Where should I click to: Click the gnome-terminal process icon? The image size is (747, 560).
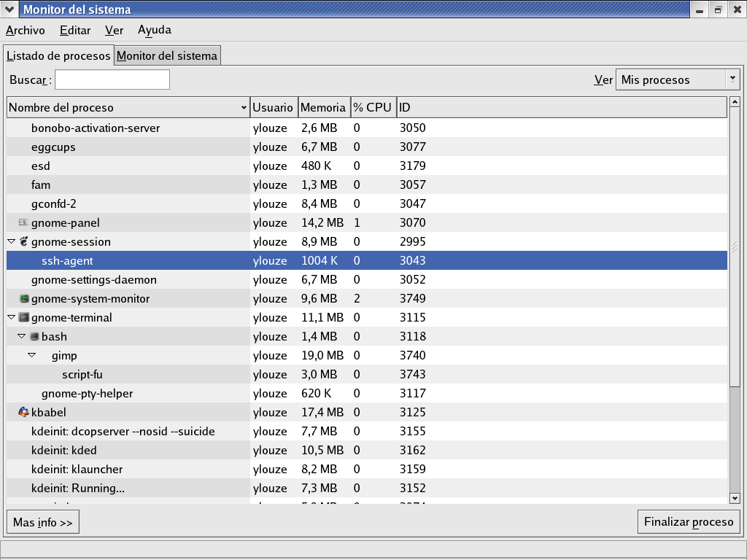click(23, 317)
